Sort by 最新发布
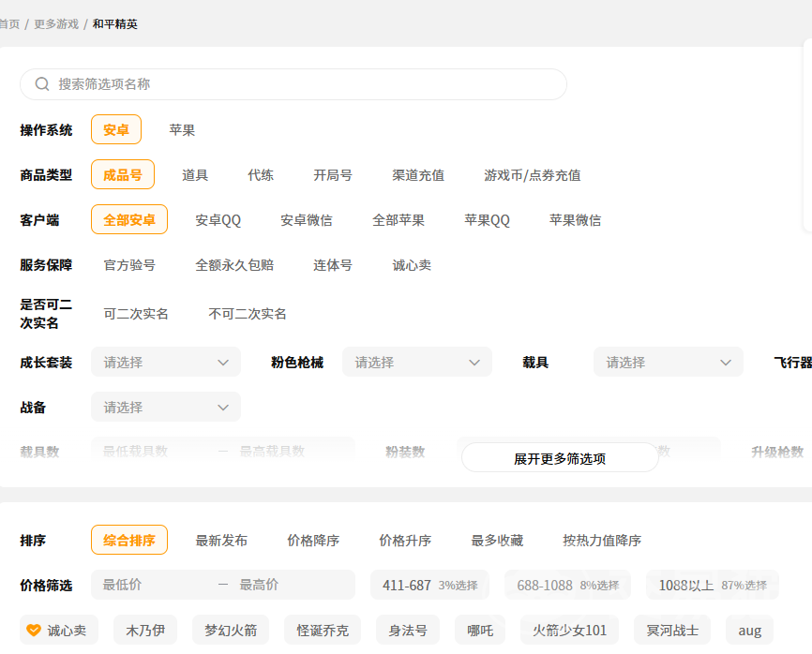 click(x=221, y=541)
